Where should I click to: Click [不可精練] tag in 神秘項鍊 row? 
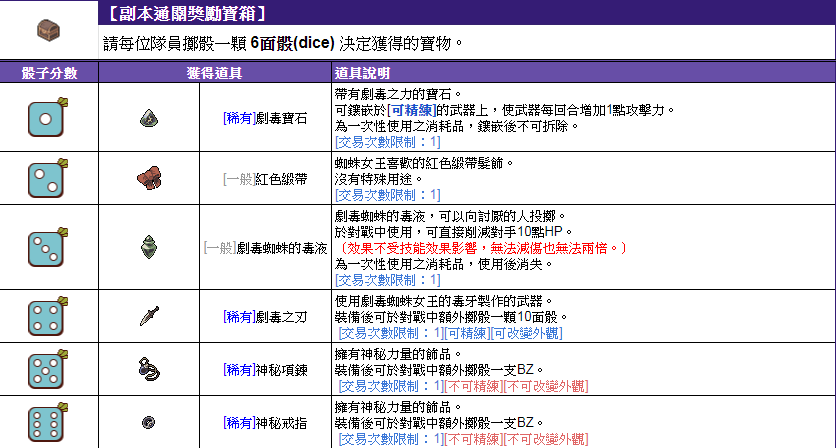(473, 386)
